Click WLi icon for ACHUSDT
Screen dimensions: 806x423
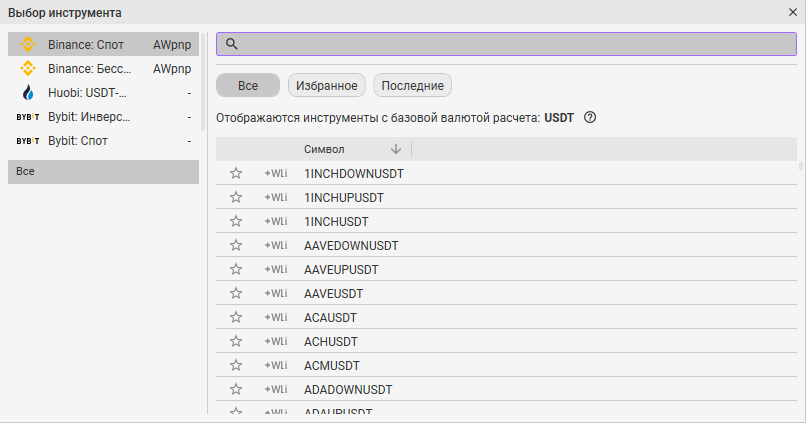[x=276, y=341]
